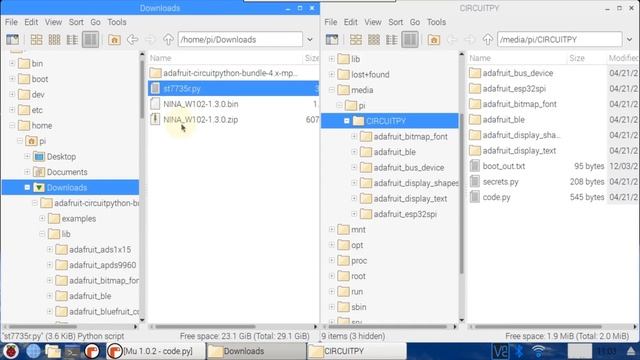Open file manager from taskbar
The width and height of the screenshot is (640, 360).
pos(53,351)
